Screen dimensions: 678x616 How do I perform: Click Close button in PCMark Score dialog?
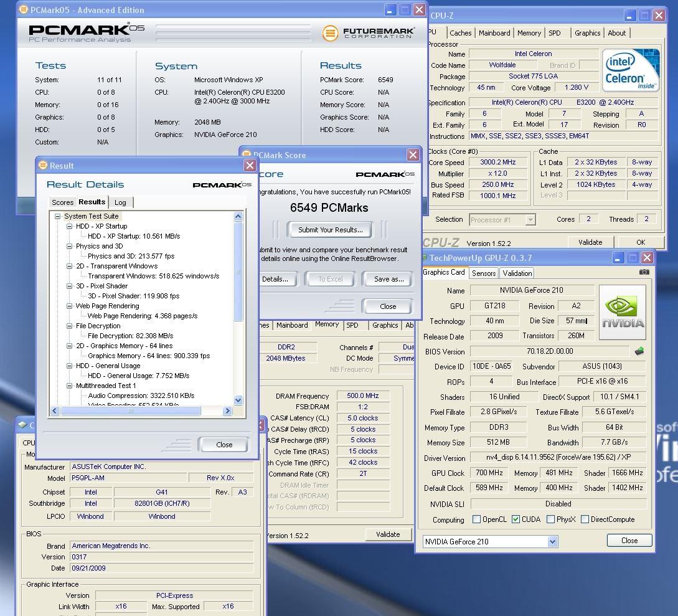coord(388,306)
